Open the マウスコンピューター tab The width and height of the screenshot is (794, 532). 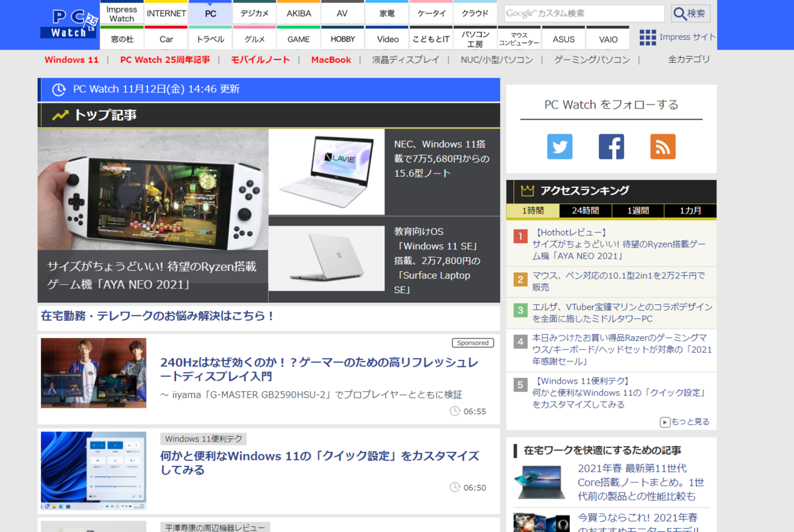pos(519,38)
